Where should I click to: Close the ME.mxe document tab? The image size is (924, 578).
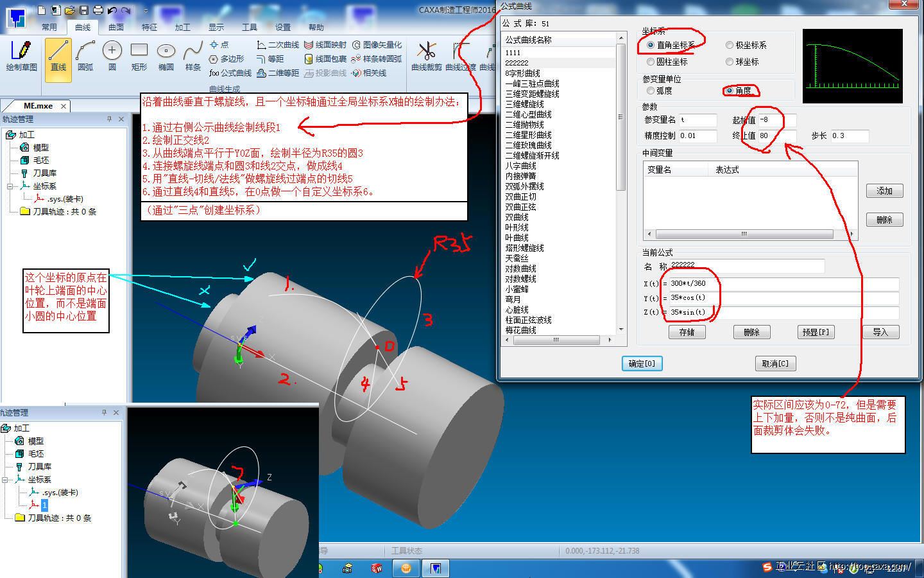coord(65,106)
